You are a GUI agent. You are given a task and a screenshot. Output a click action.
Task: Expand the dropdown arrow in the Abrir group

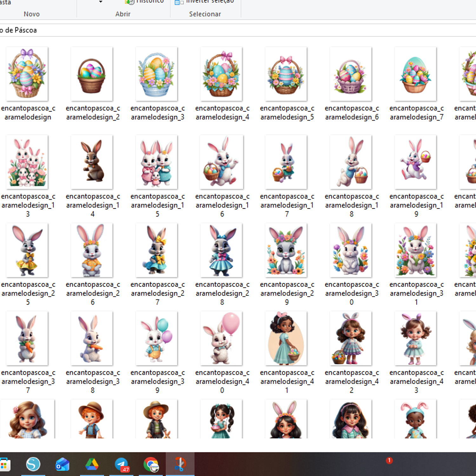pyautogui.click(x=101, y=2)
